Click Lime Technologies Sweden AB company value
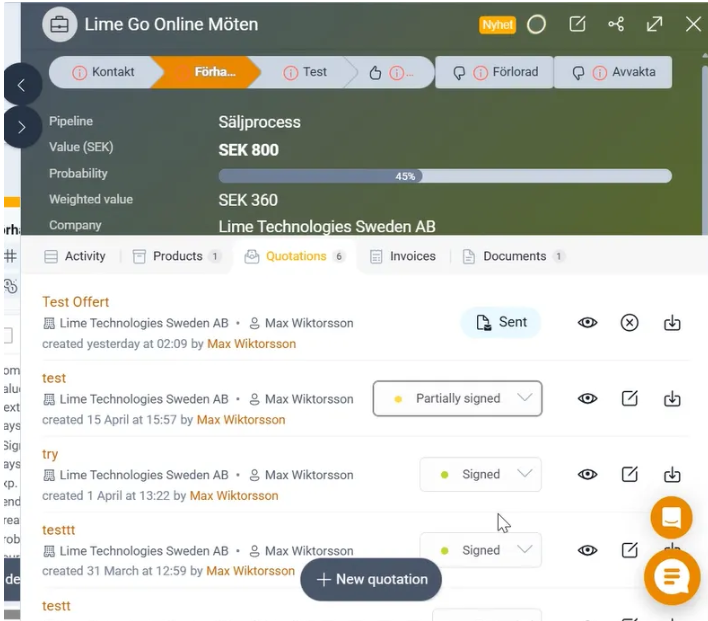The width and height of the screenshot is (708, 621). click(x=327, y=226)
